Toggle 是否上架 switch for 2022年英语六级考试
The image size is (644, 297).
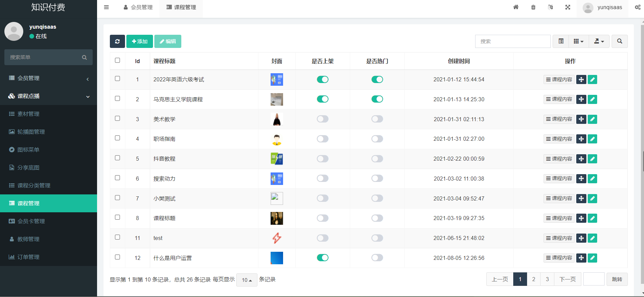pos(323,79)
